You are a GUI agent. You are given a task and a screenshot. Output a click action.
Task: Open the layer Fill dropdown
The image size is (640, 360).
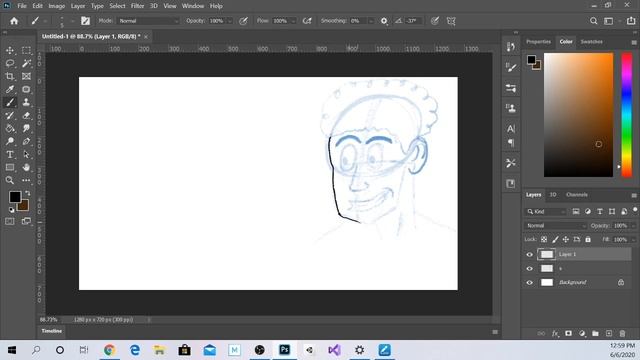click(633, 239)
